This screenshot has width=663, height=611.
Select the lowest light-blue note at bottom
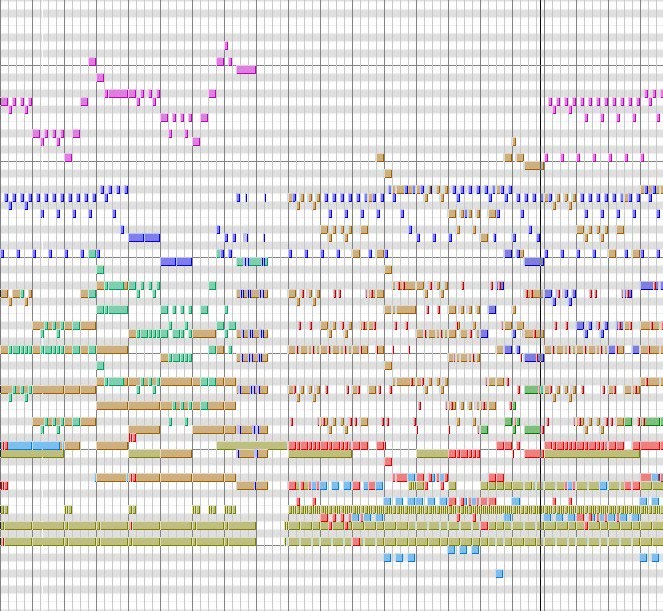point(500,574)
